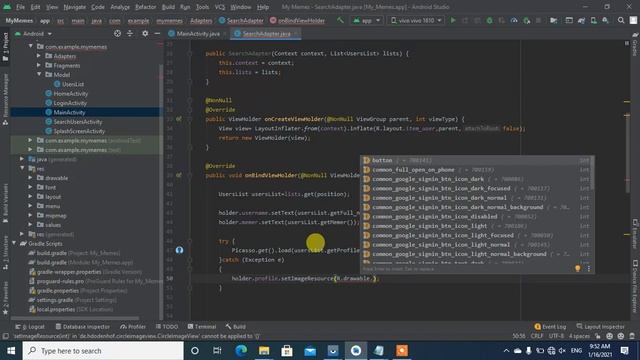Hide the Project panel with minus icon
The height and width of the screenshot is (360, 640).
[157, 33]
